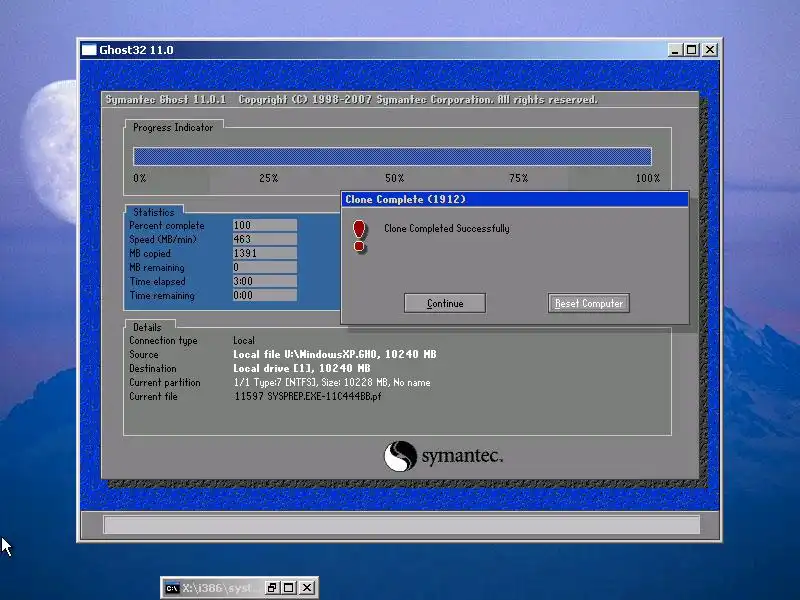Click the Clone Complete (1912) title bar

point(514,199)
